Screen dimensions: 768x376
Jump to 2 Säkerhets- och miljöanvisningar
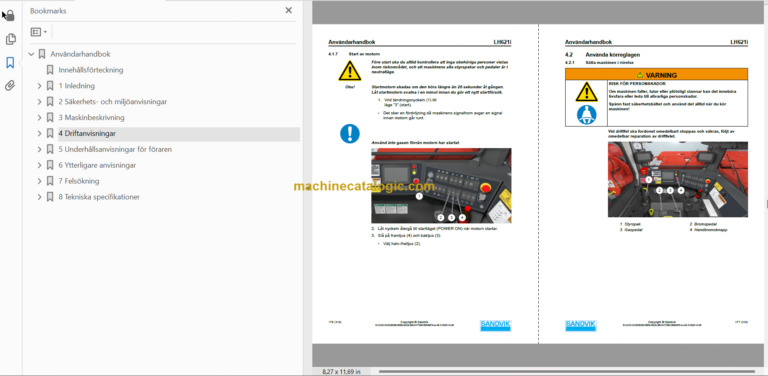pyautogui.click(x=113, y=102)
